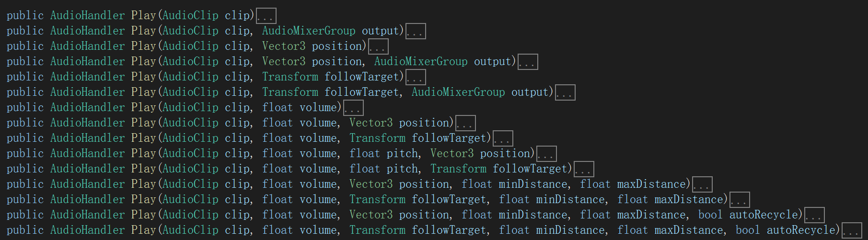Expand Transform overload ending with maxDistance parameter
The image size is (868, 240).
tap(740, 200)
